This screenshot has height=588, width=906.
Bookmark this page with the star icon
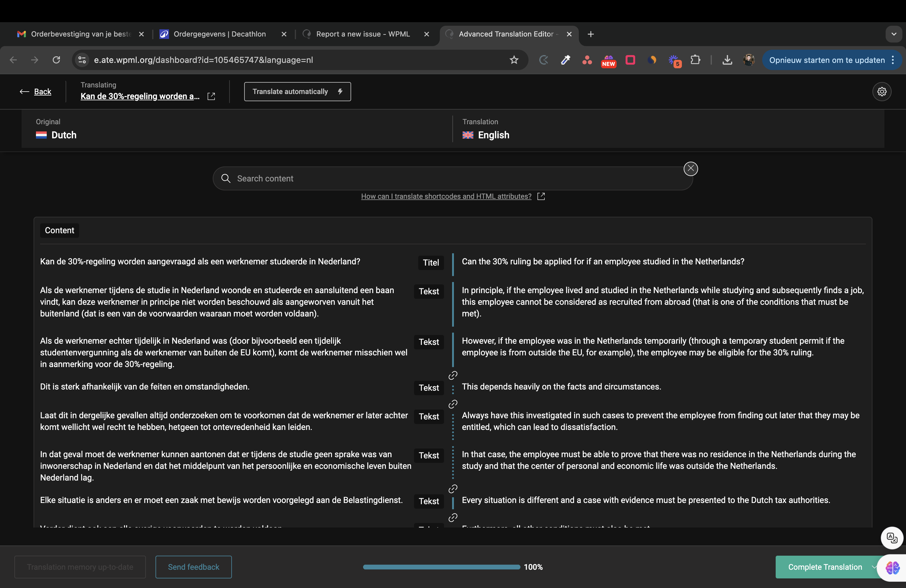(514, 60)
